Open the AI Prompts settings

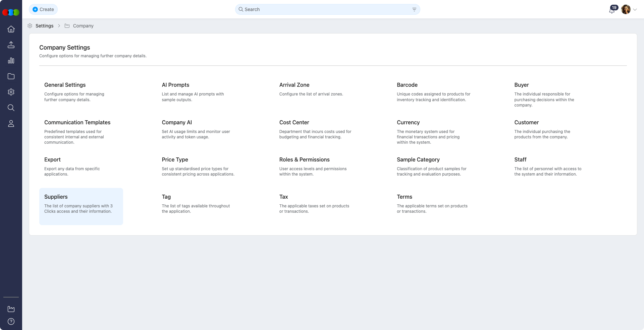tap(175, 85)
